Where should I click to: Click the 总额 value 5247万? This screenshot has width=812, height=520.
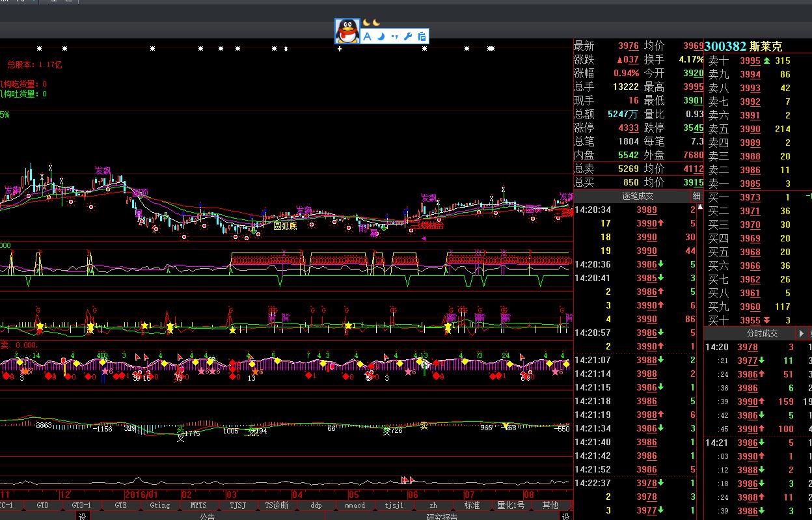click(x=623, y=114)
